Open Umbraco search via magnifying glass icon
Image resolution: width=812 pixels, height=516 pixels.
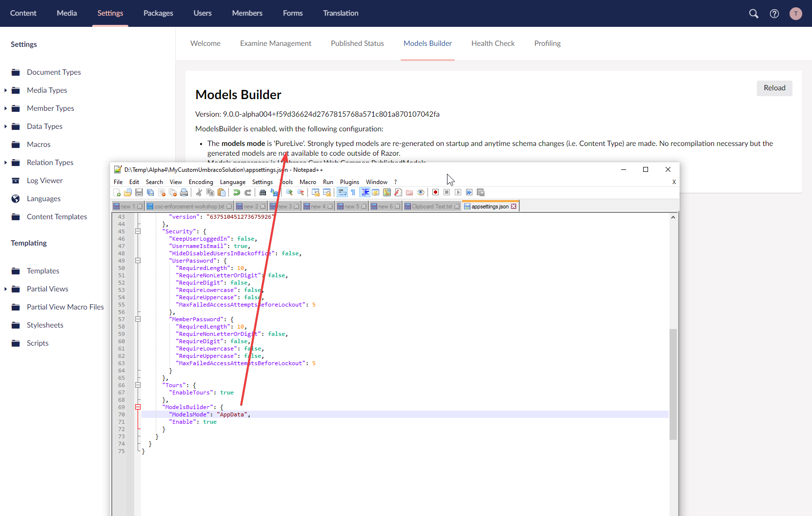click(753, 13)
